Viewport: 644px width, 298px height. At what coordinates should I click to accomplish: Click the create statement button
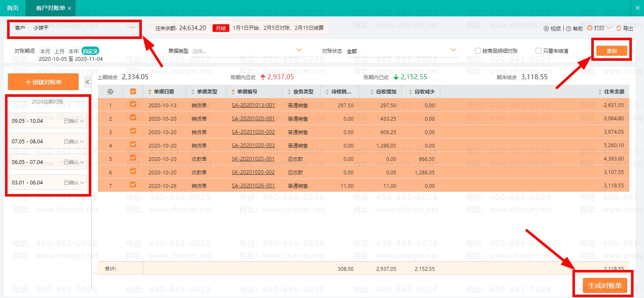tap(44, 82)
